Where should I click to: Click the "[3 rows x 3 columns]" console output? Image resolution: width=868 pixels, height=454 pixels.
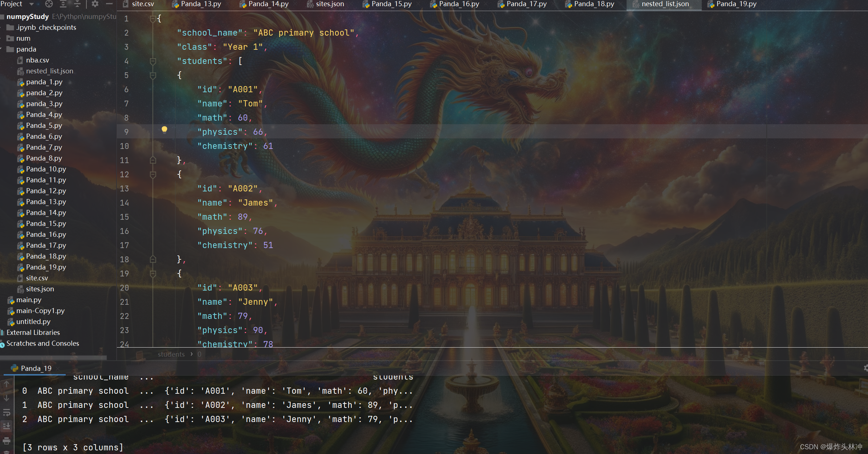[73, 447]
